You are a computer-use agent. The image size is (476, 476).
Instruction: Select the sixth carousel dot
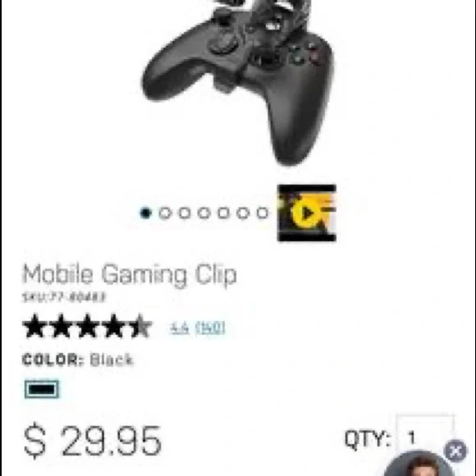[x=243, y=213]
